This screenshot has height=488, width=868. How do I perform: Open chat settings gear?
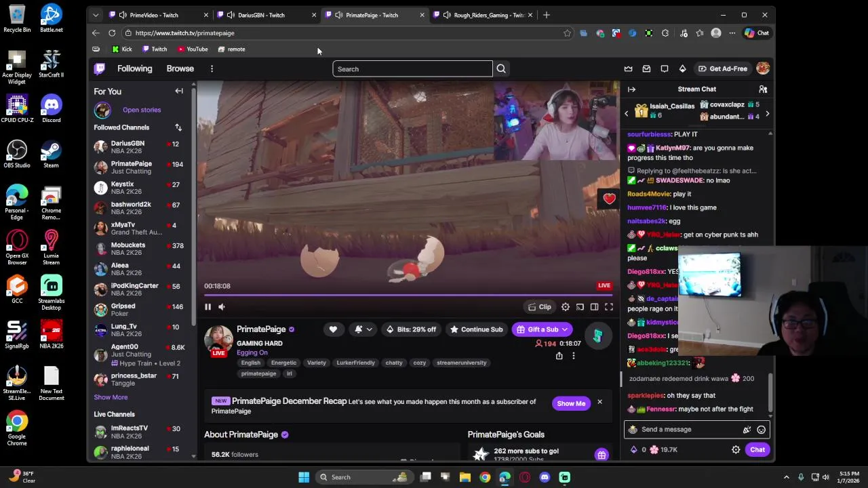(x=736, y=449)
